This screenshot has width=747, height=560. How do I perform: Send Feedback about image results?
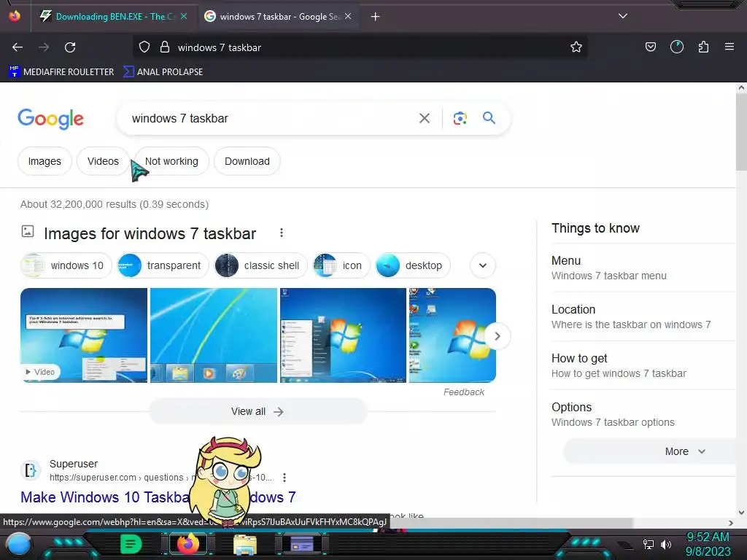[463, 392]
